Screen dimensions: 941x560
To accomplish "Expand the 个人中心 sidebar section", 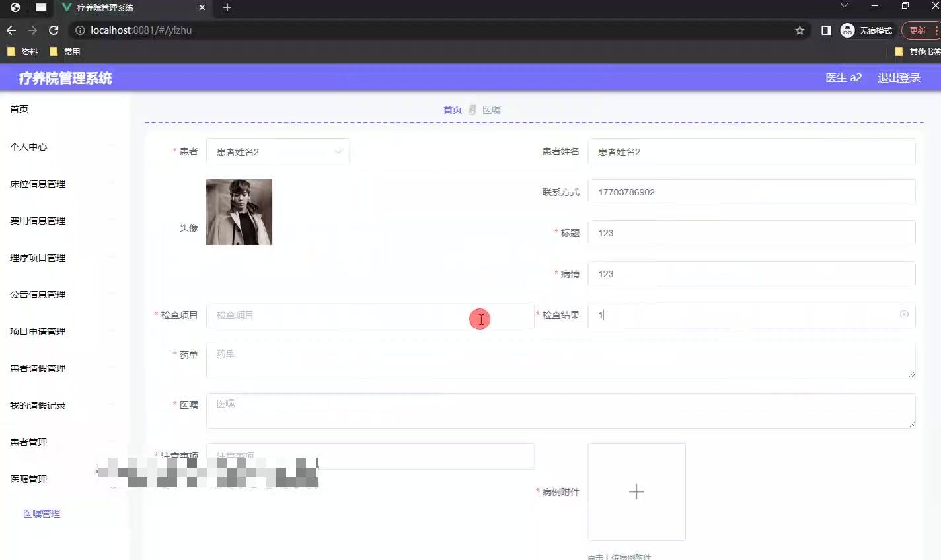I will [x=28, y=147].
